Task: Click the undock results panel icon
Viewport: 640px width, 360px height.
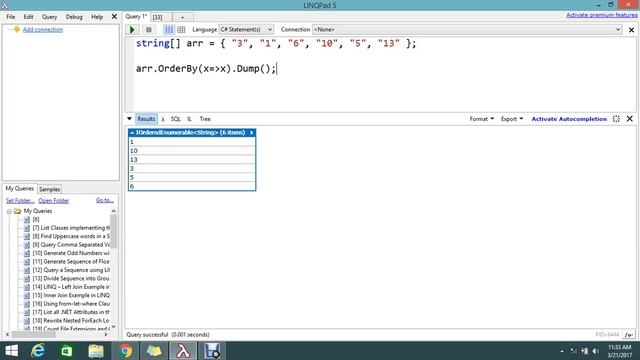Action: coord(616,119)
